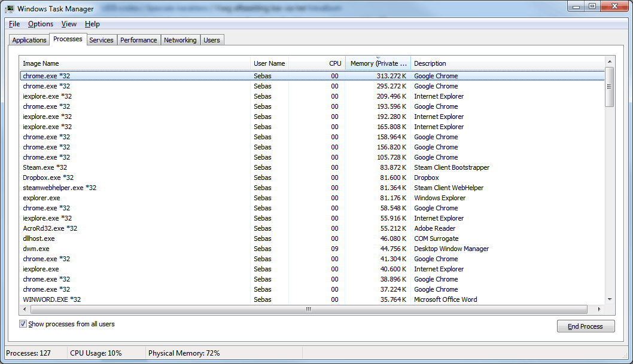Select the Processes tab

pyautogui.click(x=68, y=39)
